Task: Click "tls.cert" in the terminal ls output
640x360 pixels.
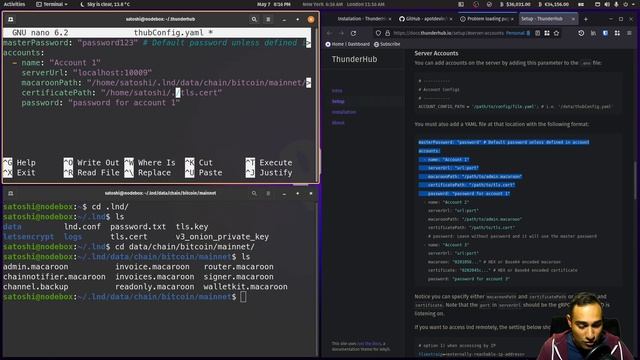Action: pos(129,237)
